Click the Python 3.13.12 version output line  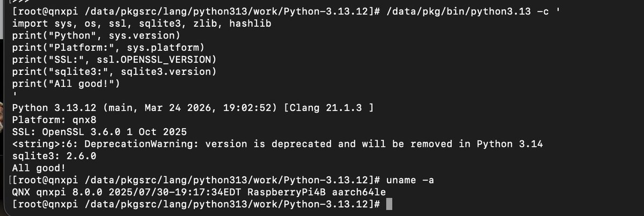(192, 108)
